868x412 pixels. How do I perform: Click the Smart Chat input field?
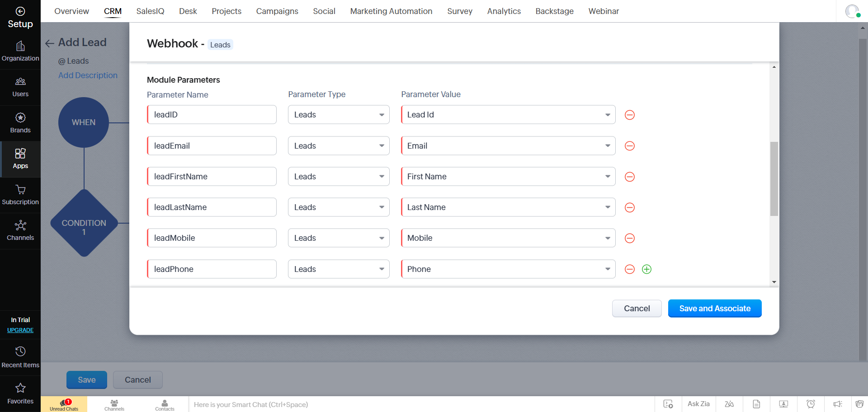(420, 404)
